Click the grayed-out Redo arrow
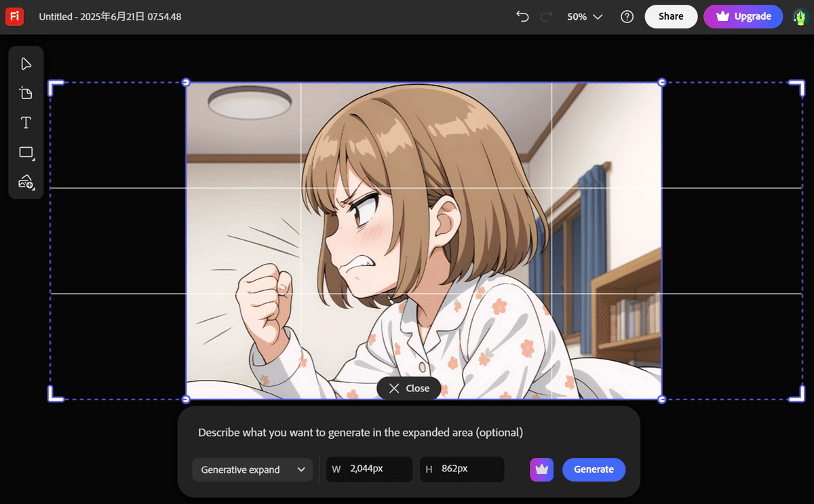Viewport: 814px width, 504px height. point(546,16)
